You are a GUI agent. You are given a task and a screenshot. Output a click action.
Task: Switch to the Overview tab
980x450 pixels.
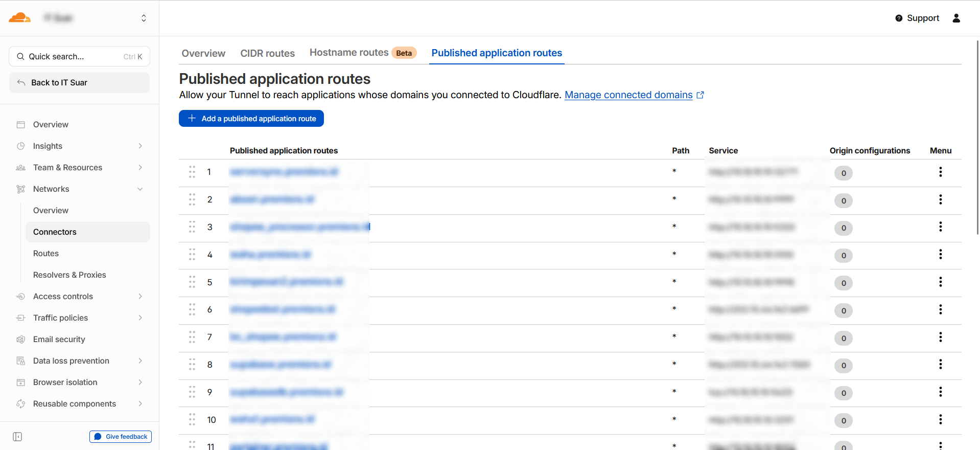tap(203, 53)
